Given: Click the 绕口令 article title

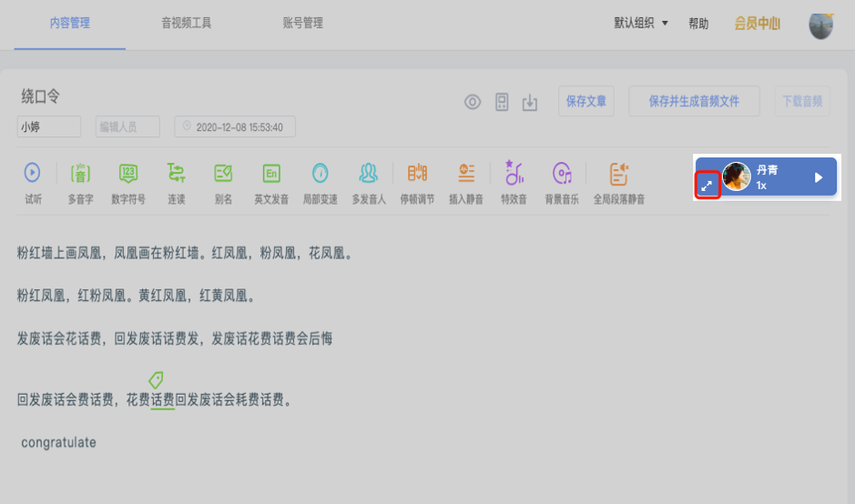Looking at the screenshot, I should tap(41, 96).
